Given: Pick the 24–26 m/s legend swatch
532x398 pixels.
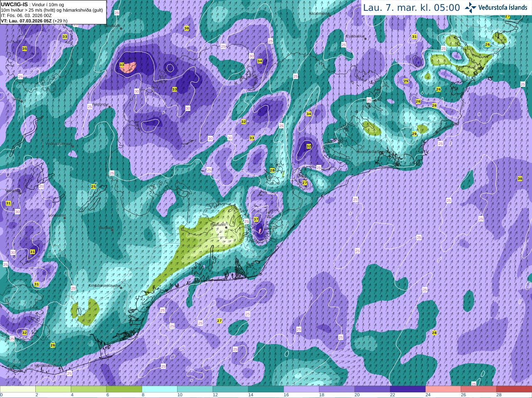Looking at the screenshot, I should (x=443, y=389).
